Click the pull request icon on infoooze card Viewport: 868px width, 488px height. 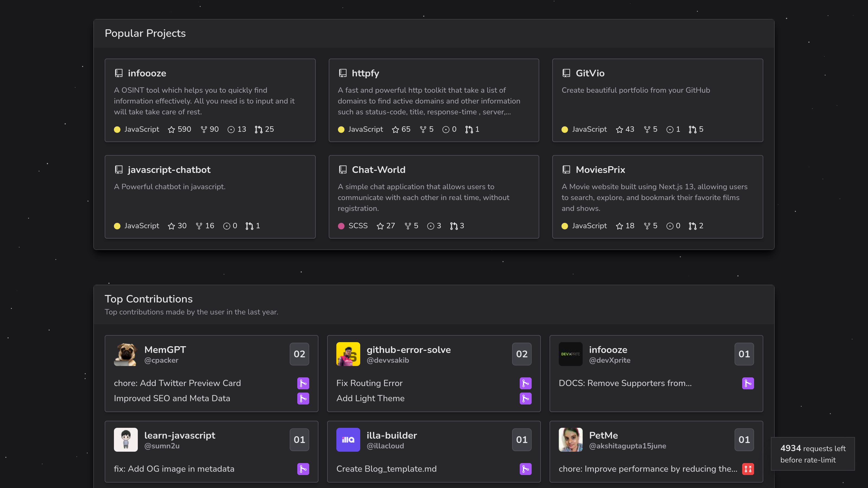pyautogui.click(x=259, y=130)
